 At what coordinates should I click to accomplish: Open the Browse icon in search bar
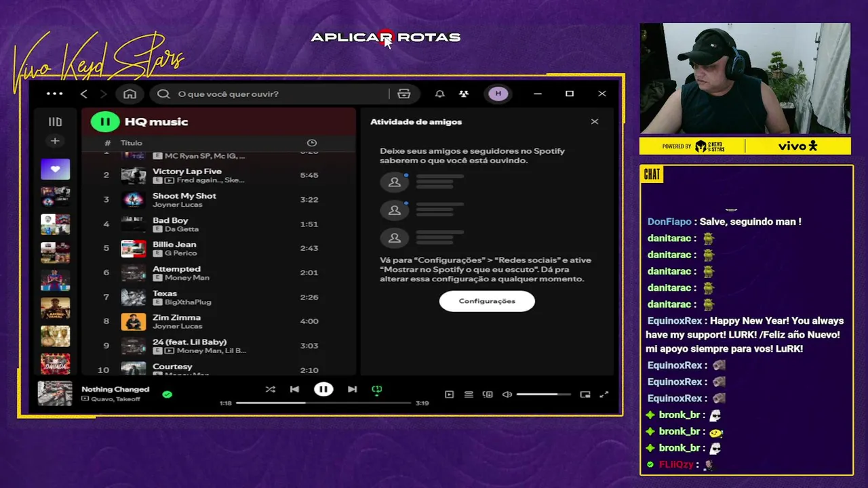404,94
